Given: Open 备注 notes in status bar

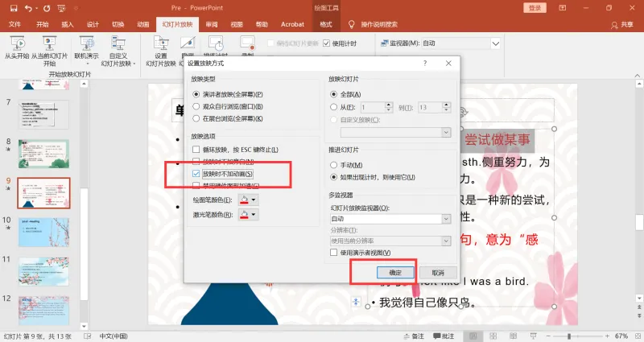Looking at the screenshot, I should click(x=414, y=336).
